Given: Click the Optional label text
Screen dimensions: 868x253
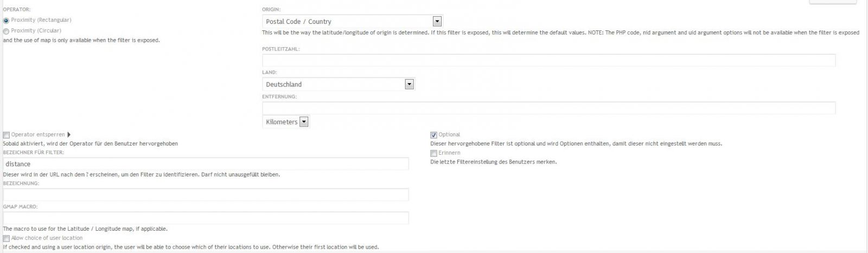Looking at the screenshot, I should point(449,135).
